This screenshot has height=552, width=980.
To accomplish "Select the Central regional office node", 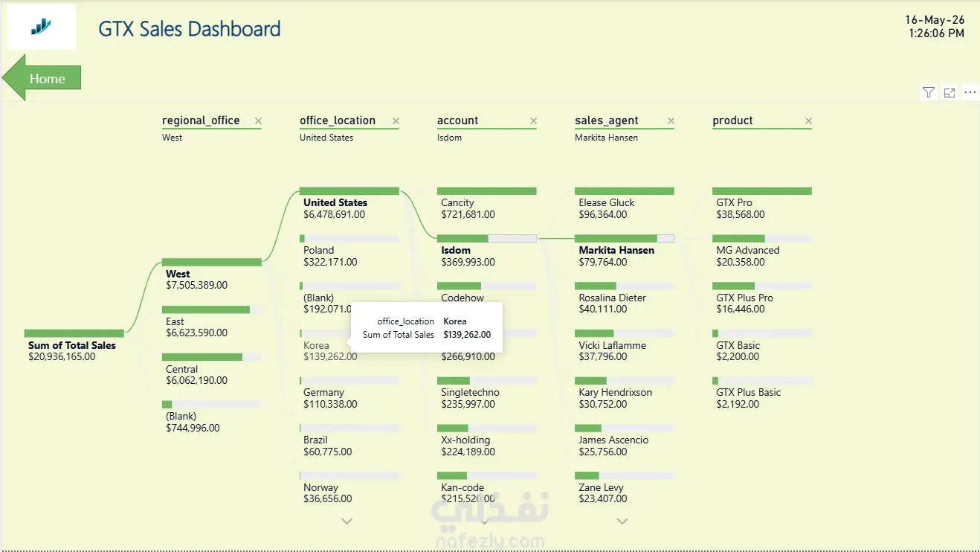I will [x=212, y=370].
